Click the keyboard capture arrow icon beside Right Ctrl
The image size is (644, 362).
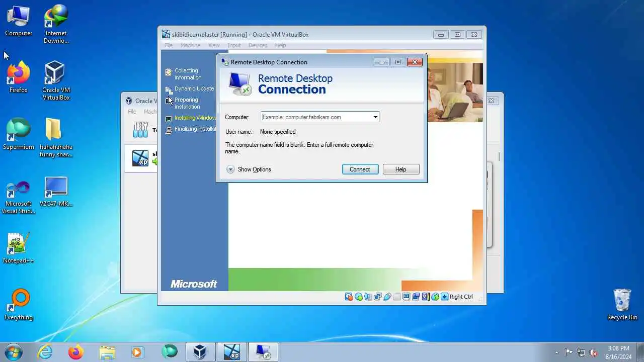[x=445, y=297]
